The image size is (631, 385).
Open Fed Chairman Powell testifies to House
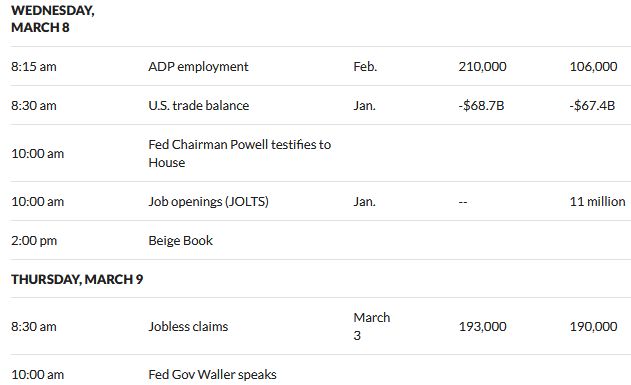239,153
